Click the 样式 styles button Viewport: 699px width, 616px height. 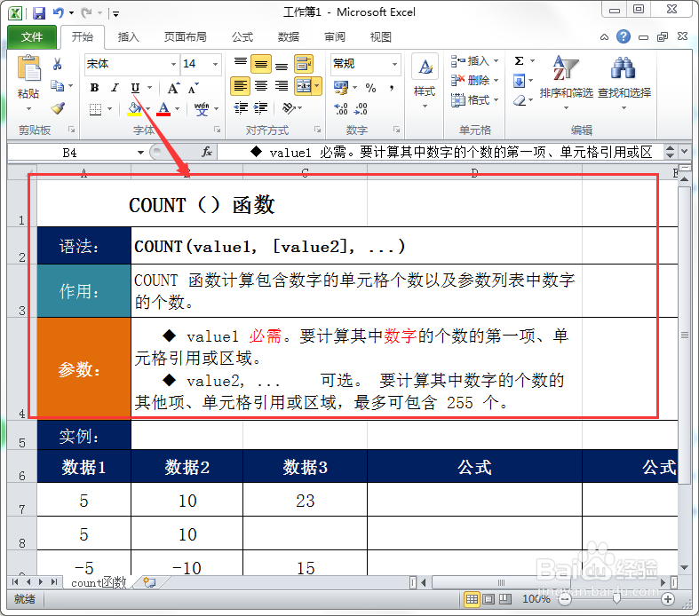(425, 82)
